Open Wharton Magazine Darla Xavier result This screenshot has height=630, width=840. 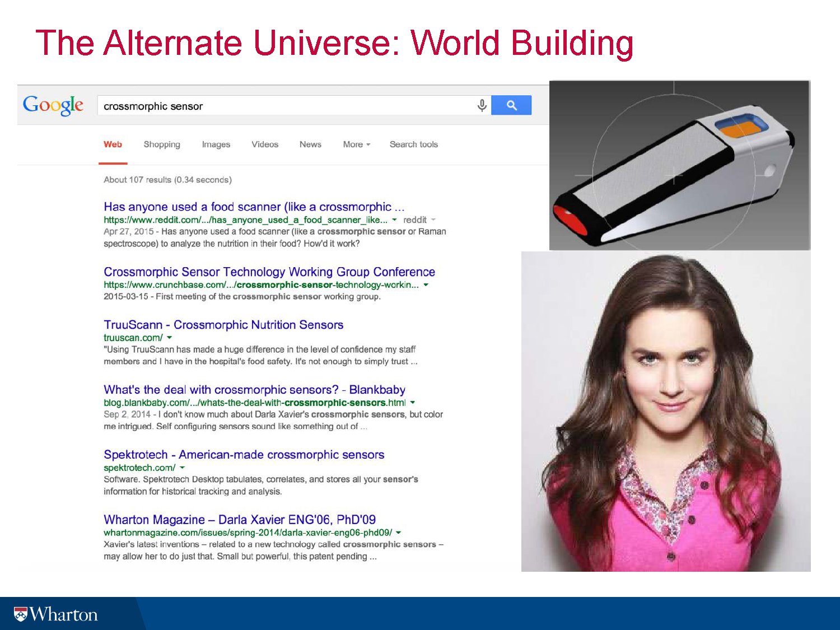click(x=240, y=520)
